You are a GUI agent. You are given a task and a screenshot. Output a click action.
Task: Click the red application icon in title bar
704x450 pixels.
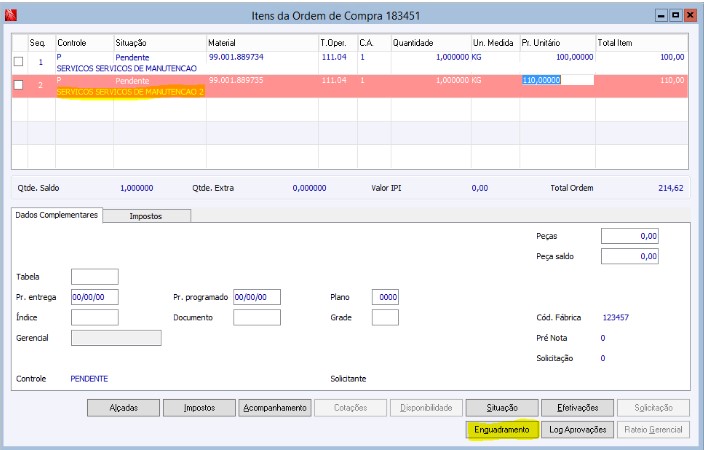[11, 15]
